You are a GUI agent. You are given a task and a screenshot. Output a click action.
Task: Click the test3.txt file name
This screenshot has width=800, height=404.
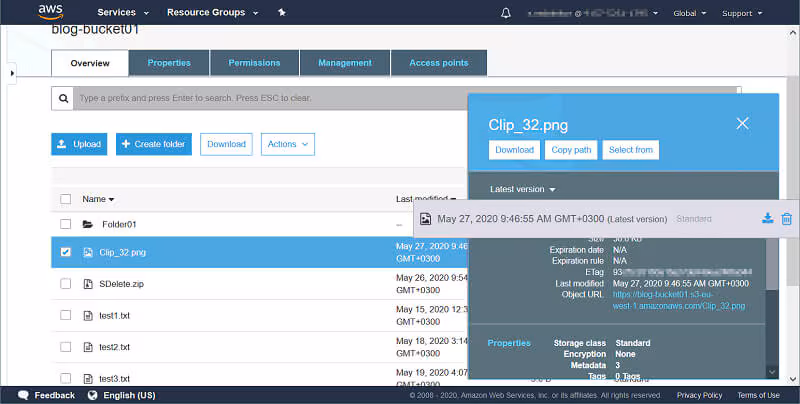click(x=114, y=379)
